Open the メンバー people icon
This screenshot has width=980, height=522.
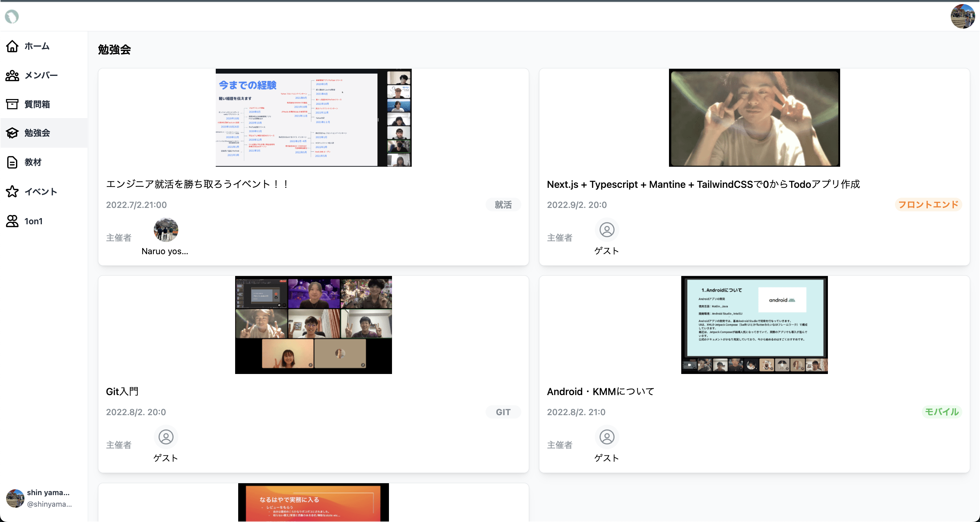point(12,75)
